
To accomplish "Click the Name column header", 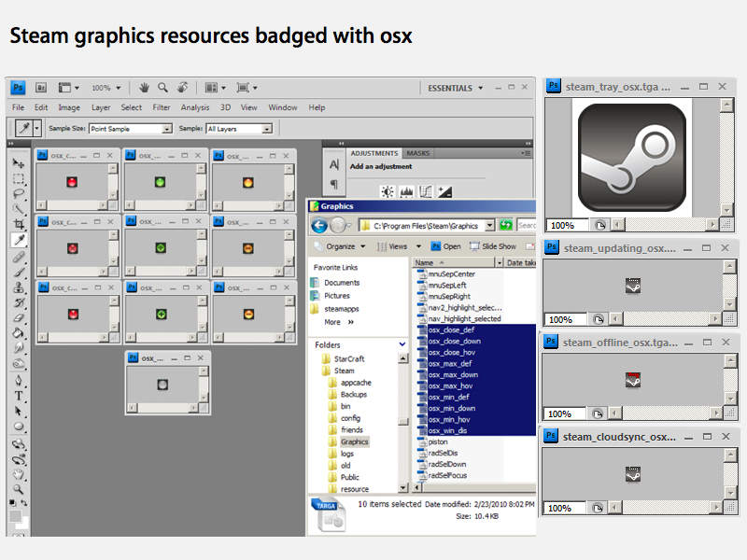I will (453, 262).
